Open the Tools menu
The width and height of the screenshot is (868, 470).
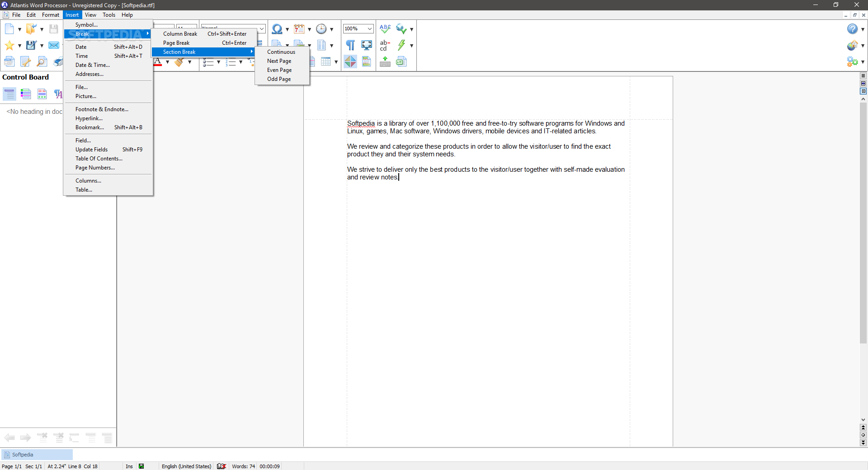click(x=109, y=15)
